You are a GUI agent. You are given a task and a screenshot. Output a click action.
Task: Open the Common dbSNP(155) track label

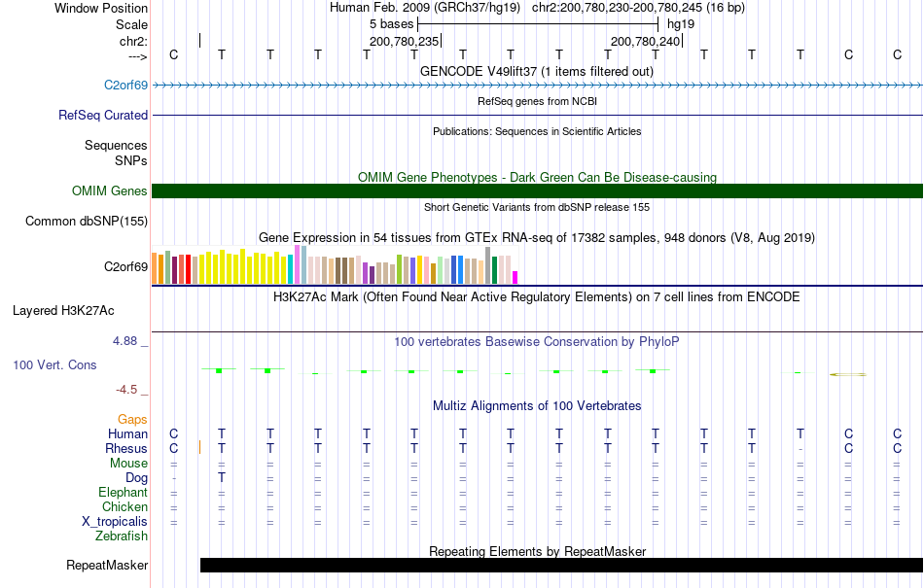coord(86,222)
